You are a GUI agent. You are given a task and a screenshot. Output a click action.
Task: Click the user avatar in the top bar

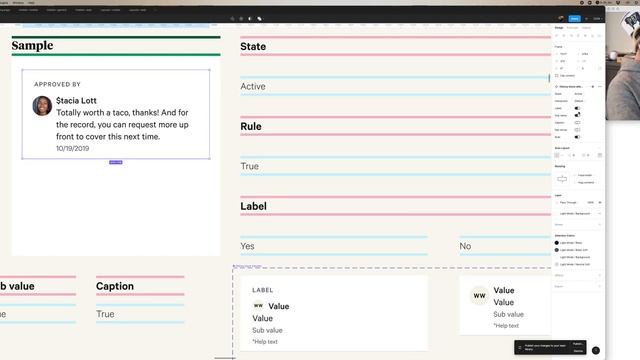(x=561, y=18)
